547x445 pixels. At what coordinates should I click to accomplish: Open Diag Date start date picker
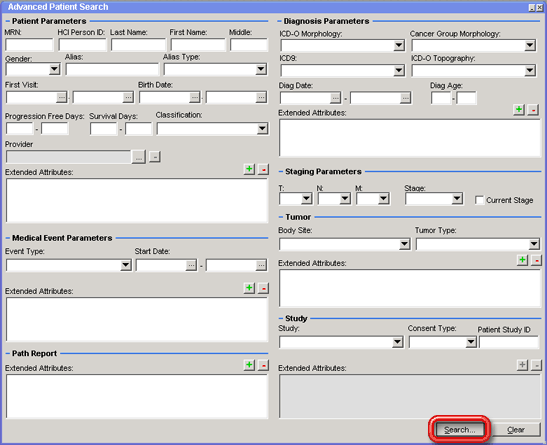(335, 98)
